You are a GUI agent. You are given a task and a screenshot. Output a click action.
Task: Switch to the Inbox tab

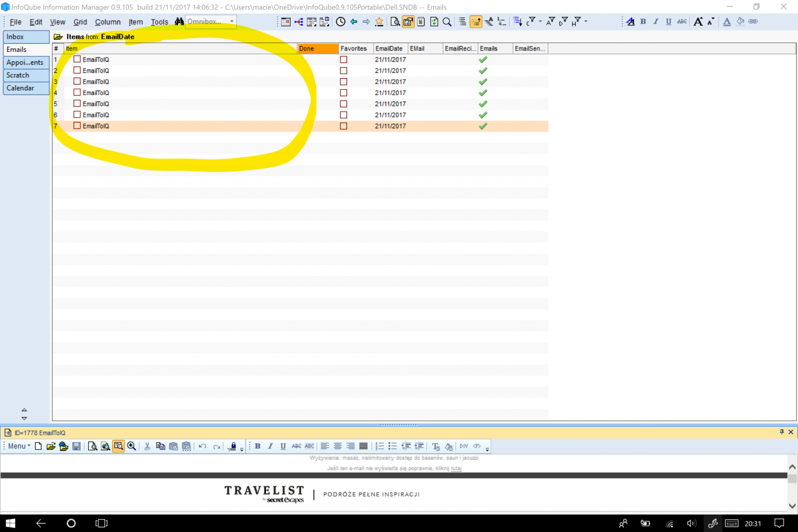(x=26, y=37)
